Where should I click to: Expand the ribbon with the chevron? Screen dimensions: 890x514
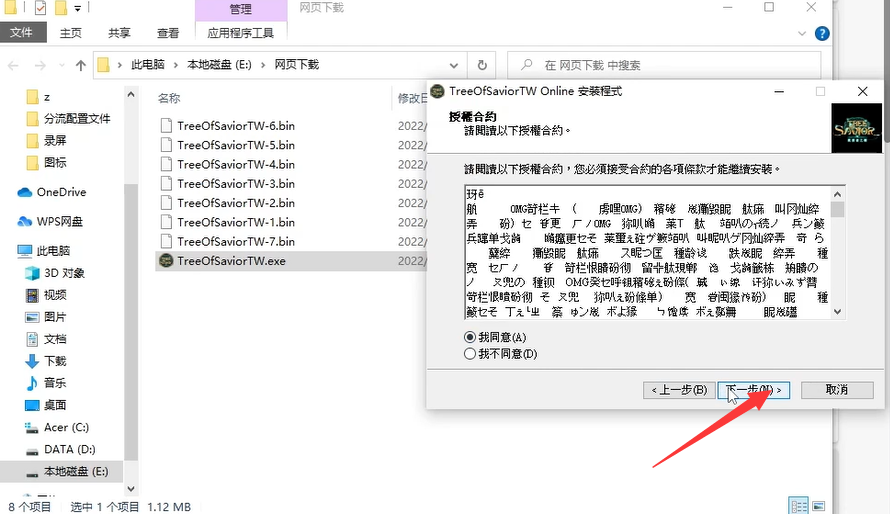801,33
